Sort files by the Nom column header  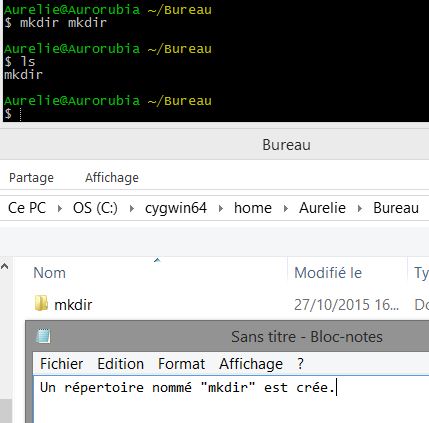[x=151, y=273]
